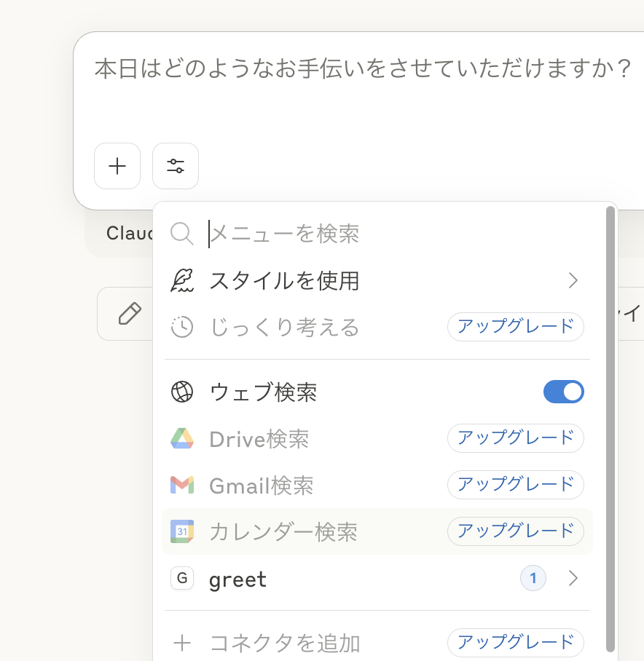Open the greet connector entry
The width and height of the screenshot is (644, 661).
coord(377,578)
